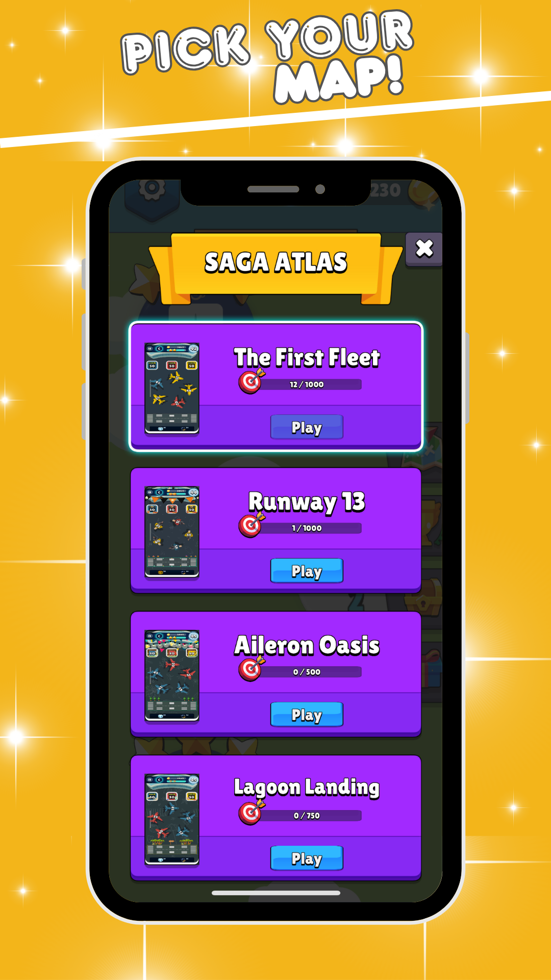Close the Saga Atlas dialog
This screenshot has height=980, width=551.
point(424,249)
